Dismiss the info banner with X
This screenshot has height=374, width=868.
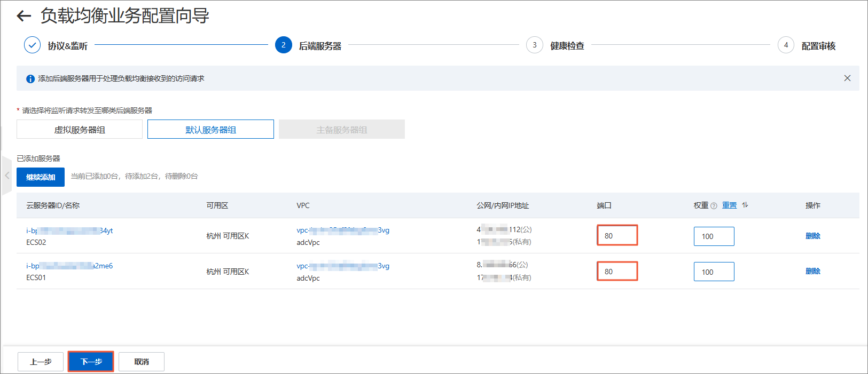847,78
